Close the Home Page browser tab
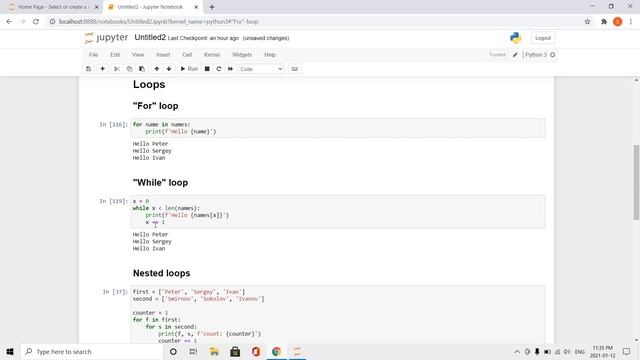640x360 pixels. pos(96,7)
